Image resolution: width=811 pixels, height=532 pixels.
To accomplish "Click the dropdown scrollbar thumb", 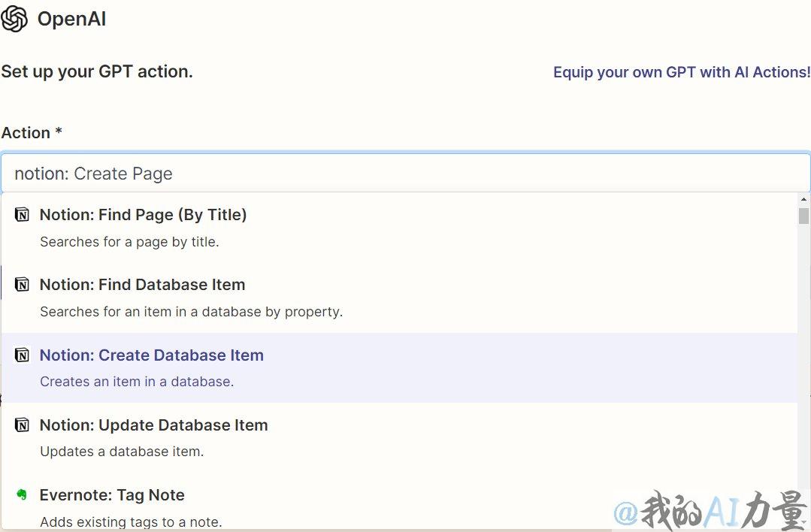I will (x=803, y=216).
